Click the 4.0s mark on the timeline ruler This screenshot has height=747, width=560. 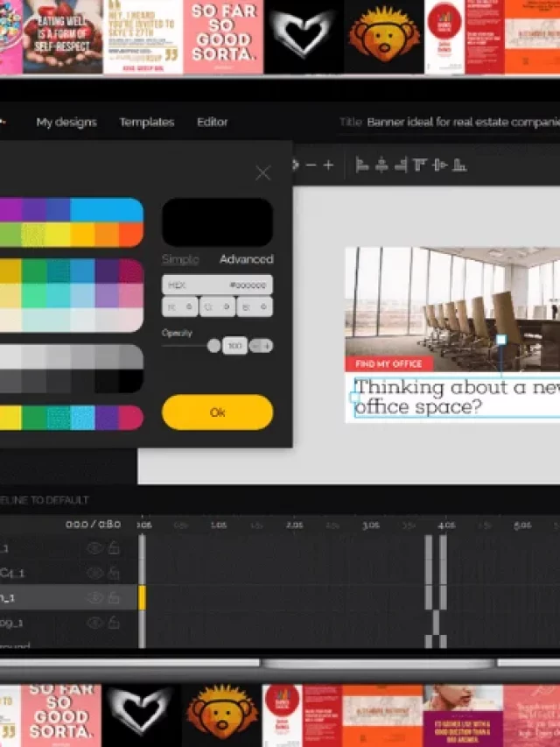pos(446,525)
